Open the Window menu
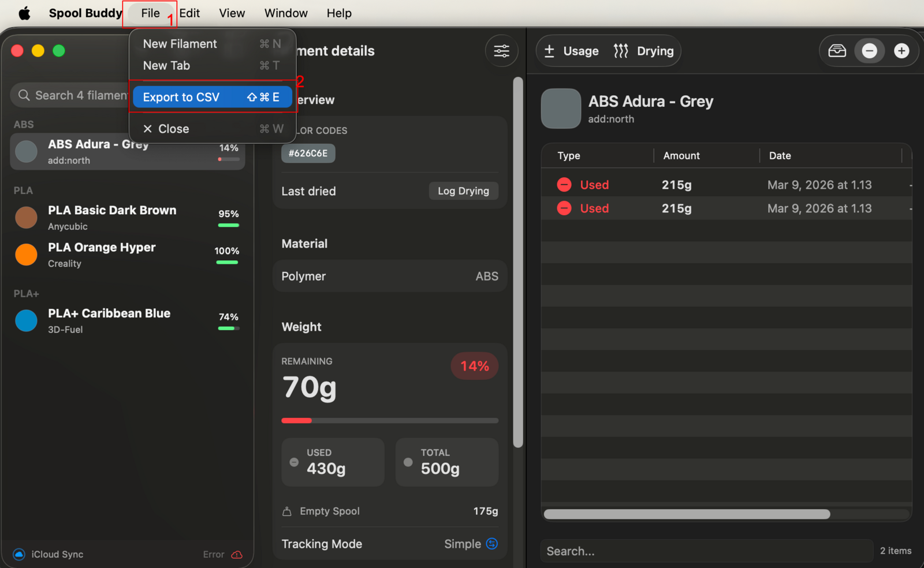The height and width of the screenshot is (568, 924). (286, 13)
